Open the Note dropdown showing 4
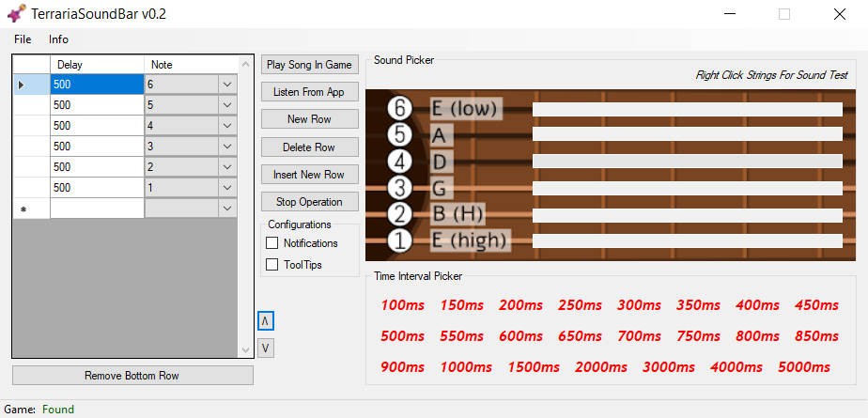This screenshot has height=418, width=868. tap(227, 126)
